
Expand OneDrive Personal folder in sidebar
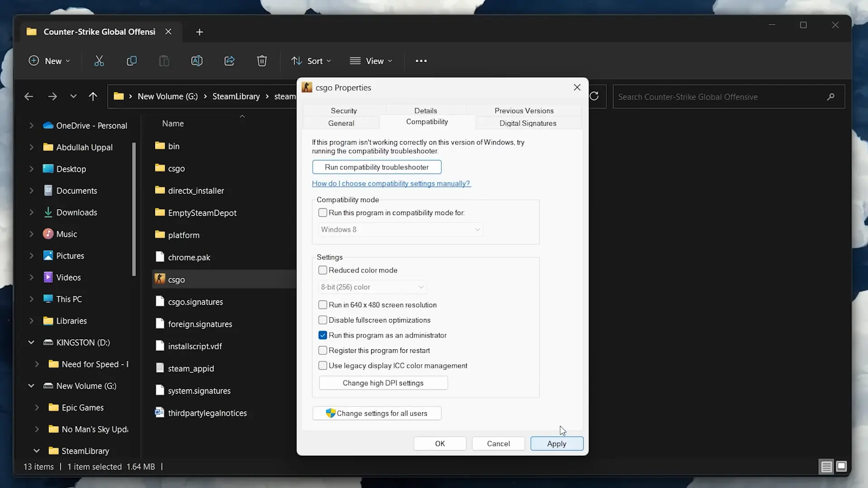tap(31, 125)
